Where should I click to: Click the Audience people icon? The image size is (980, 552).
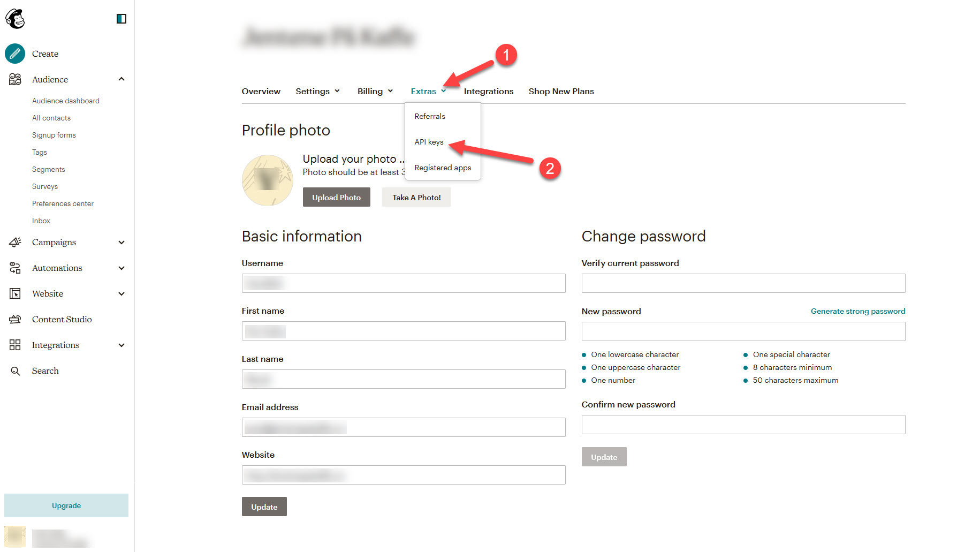point(15,79)
